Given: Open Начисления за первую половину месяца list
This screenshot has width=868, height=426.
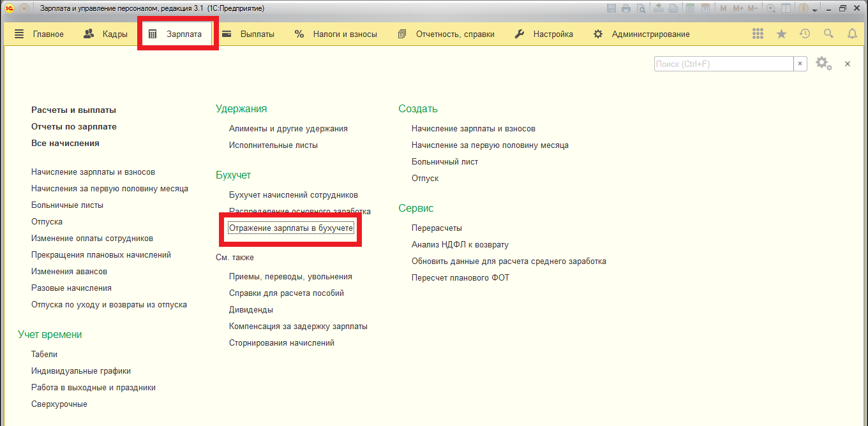Looking at the screenshot, I should coord(110,189).
